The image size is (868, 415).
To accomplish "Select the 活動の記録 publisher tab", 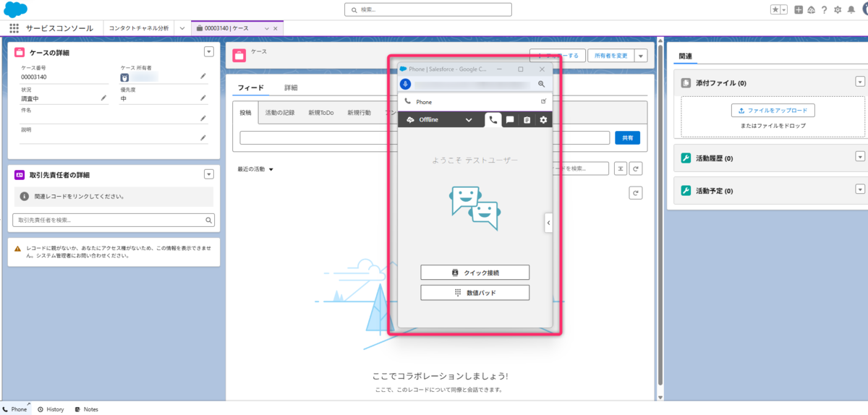I will click(x=280, y=113).
